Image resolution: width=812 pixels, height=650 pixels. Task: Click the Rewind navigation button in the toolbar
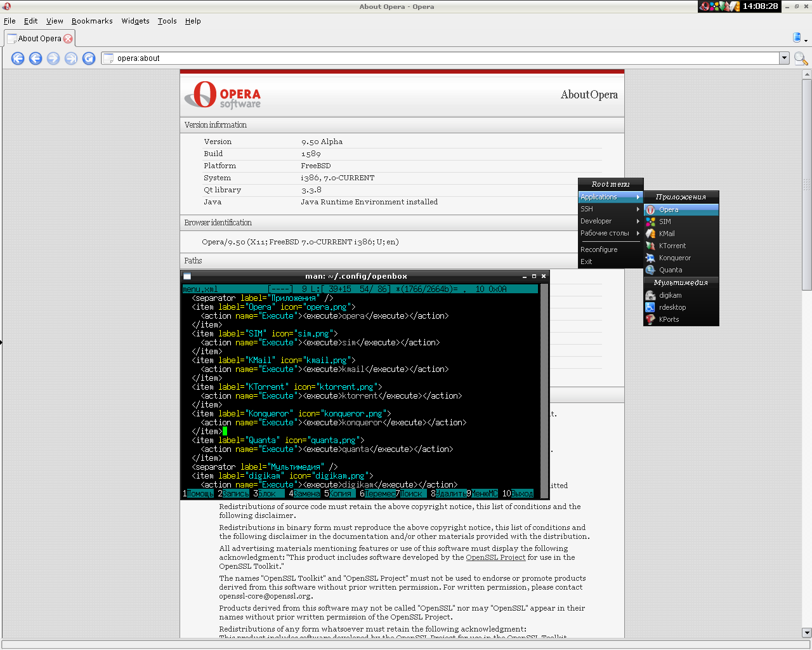click(x=18, y=58)
